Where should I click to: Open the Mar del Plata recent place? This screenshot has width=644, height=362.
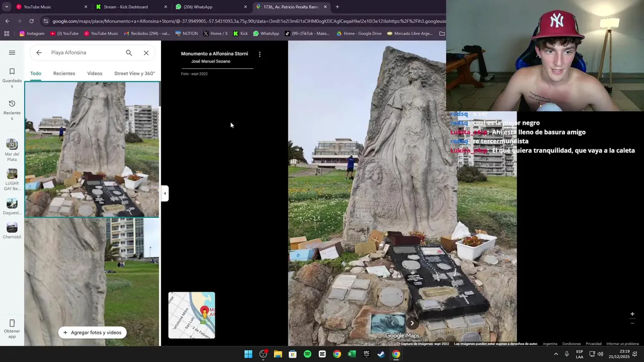click(x=12, y=150)
